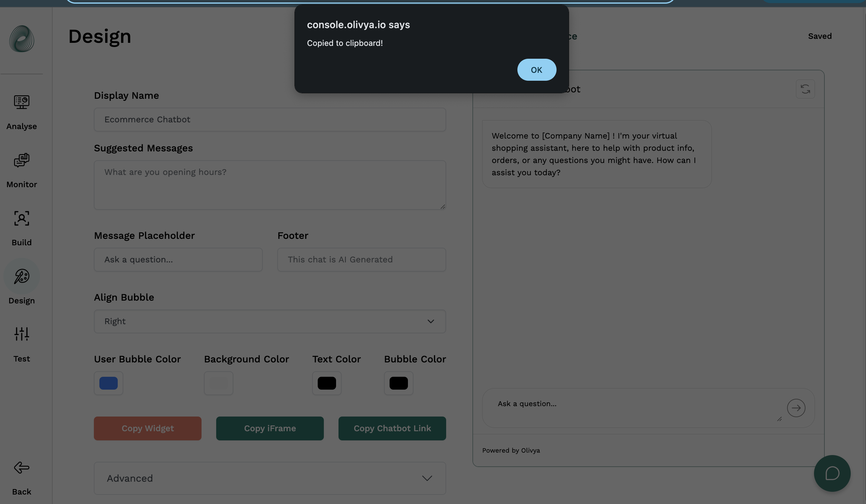This screenshot has width=866, height=504.
Task: Open the floating chat bubble launcher
Action: [x=832, y=473]
